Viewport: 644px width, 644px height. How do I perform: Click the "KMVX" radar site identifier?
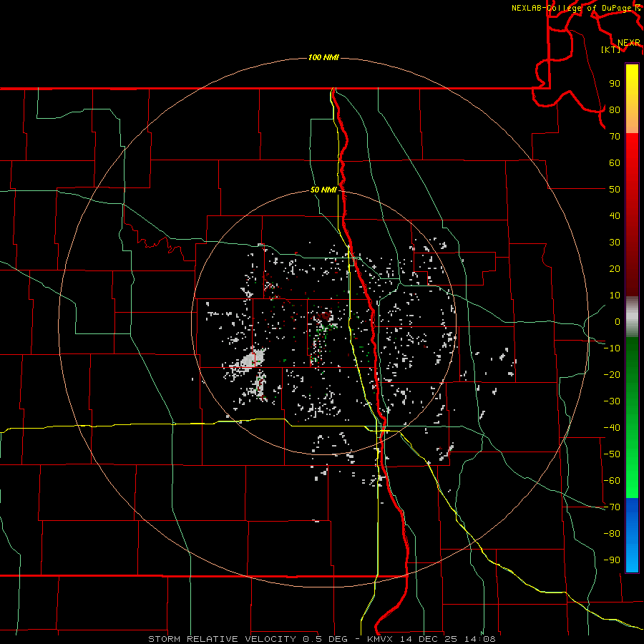coord(381,639)
